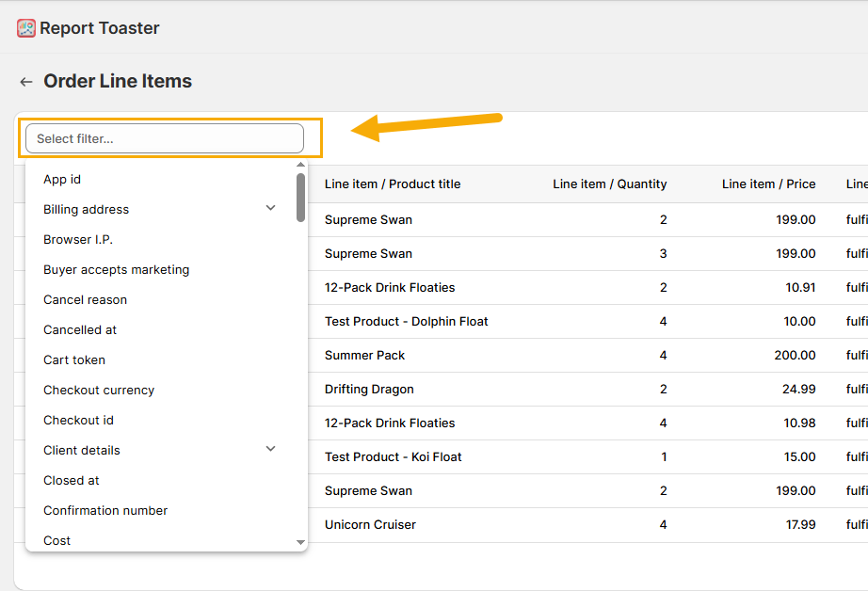This screenshot has width=868, height=591.
Task: Select Closed at filter option
Action: (72, 480)
